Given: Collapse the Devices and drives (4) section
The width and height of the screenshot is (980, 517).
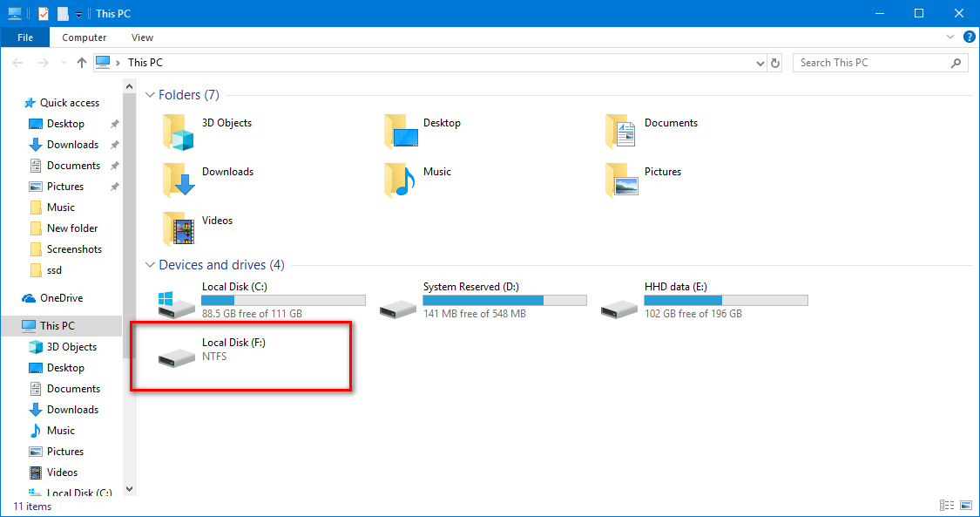Looking at the screenshot, I should [x=150, y=265].
